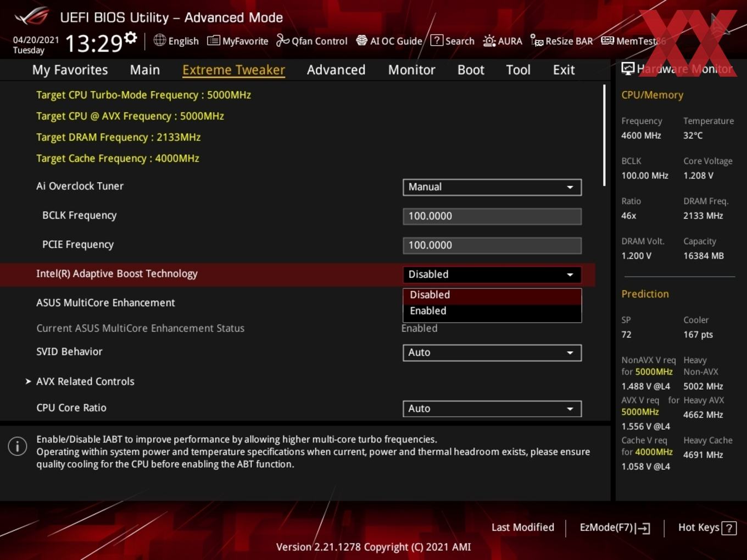Choose Disabled in the open dropdown list
Image resolution: width=747 pixels, height=560 pixels.
pyautogui.click(x=492, y=295)
